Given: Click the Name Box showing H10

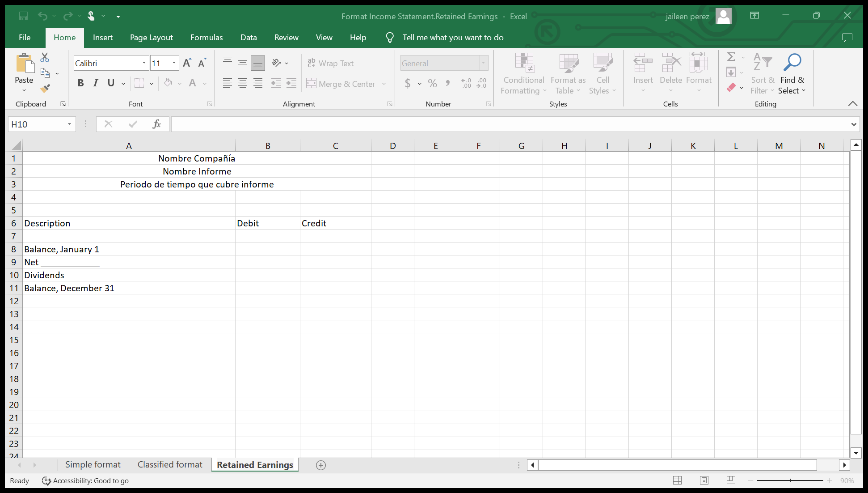Looking at the screenshot, I should (38, 124).
